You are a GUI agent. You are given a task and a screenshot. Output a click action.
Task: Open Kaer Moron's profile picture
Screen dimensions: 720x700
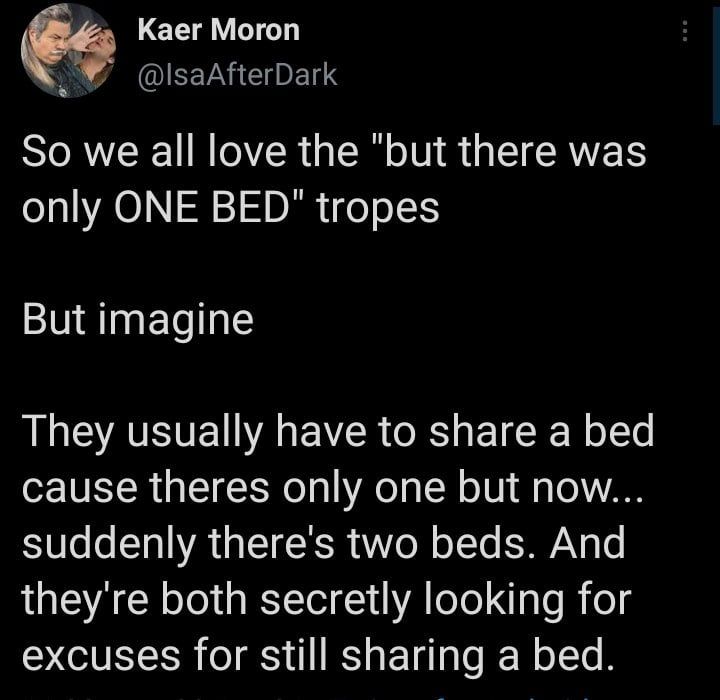[68, 51]
